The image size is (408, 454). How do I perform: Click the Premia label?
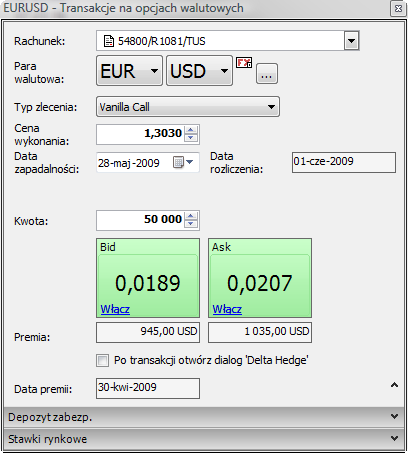32,337
